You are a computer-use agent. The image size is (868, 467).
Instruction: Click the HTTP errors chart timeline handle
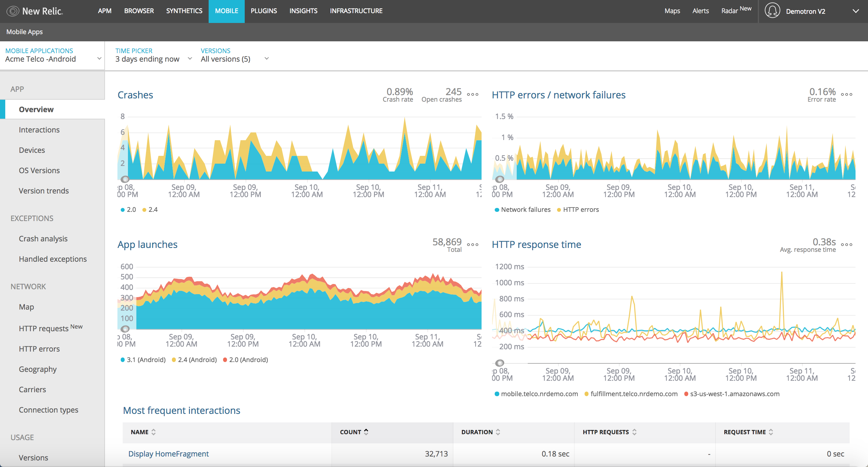pyautogui.click(x=500, y=179)
